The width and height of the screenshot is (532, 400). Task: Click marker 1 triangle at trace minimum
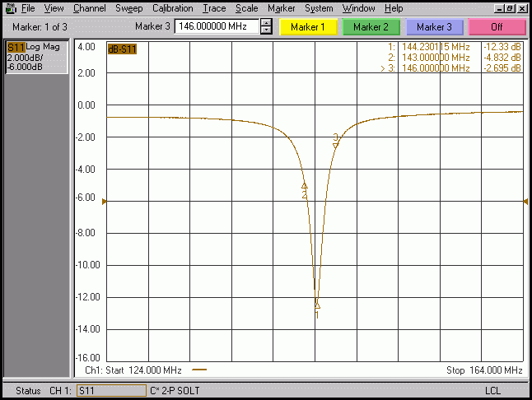coord(317,306)
